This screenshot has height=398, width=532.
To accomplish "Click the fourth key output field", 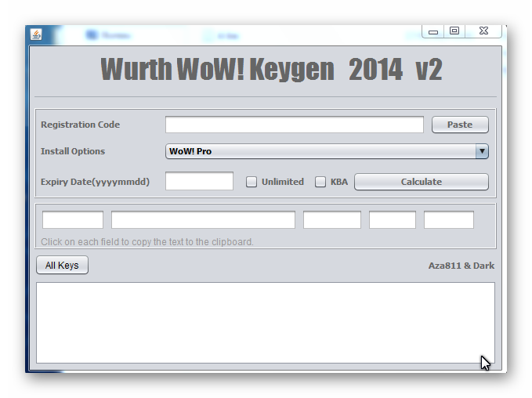I will (x=393, y=219).
